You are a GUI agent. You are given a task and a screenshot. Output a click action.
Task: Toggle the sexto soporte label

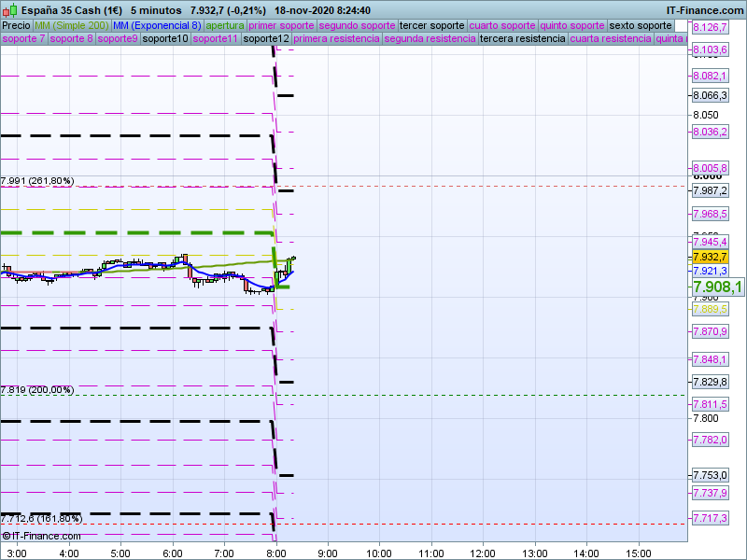click(x=640, y=25)
